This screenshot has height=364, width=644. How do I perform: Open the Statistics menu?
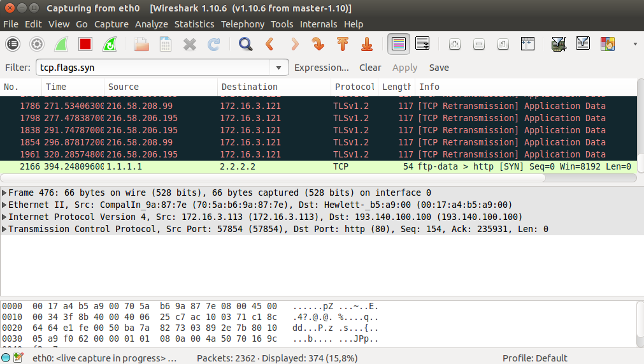coord(194,24)
